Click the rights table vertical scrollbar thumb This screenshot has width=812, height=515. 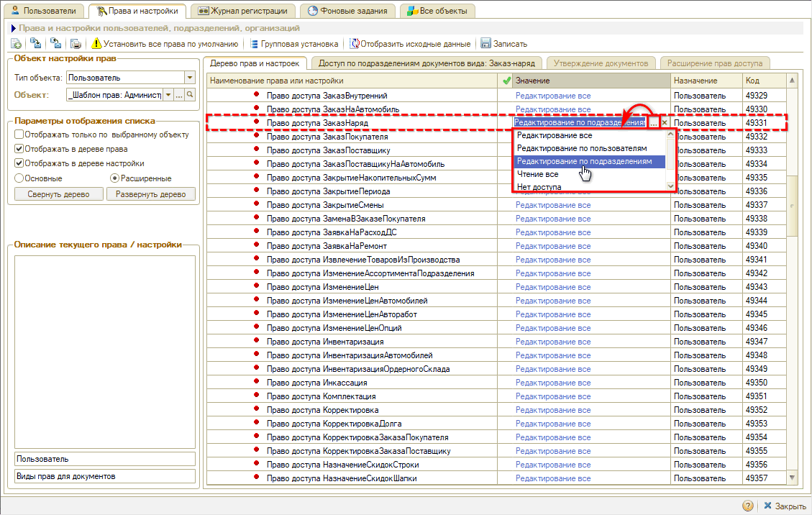coord(793,205)
